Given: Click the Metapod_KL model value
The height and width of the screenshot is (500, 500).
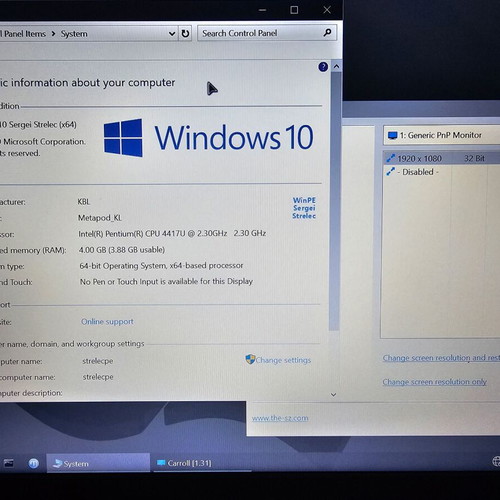Looking at the screenshot, I should pyautogui.click(x=100, y=218).
